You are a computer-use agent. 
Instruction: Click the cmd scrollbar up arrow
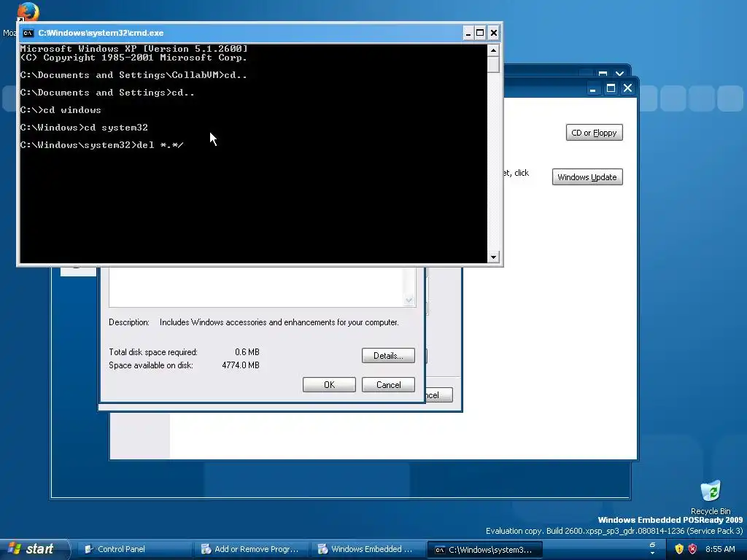click(493, 50)
